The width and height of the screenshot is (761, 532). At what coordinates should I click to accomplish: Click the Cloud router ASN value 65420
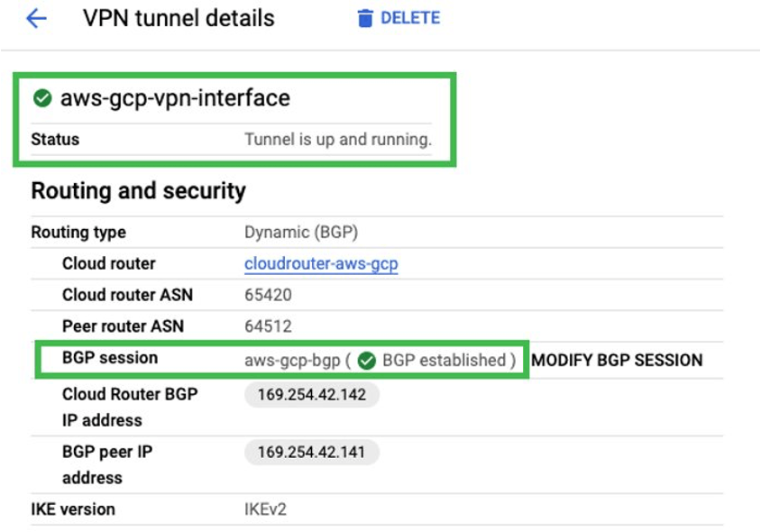pyautogui.click(x=268, y=295)
